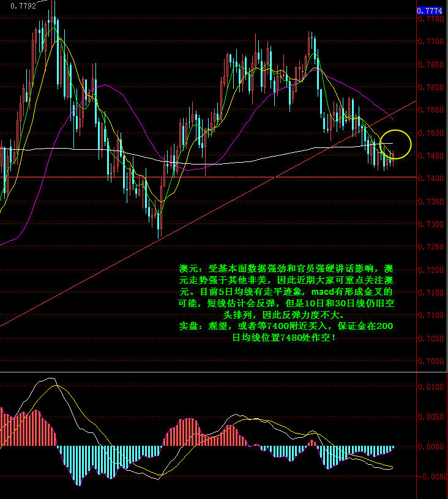Select the line 日均线位置7480处作空！

(x=284, y=338)
